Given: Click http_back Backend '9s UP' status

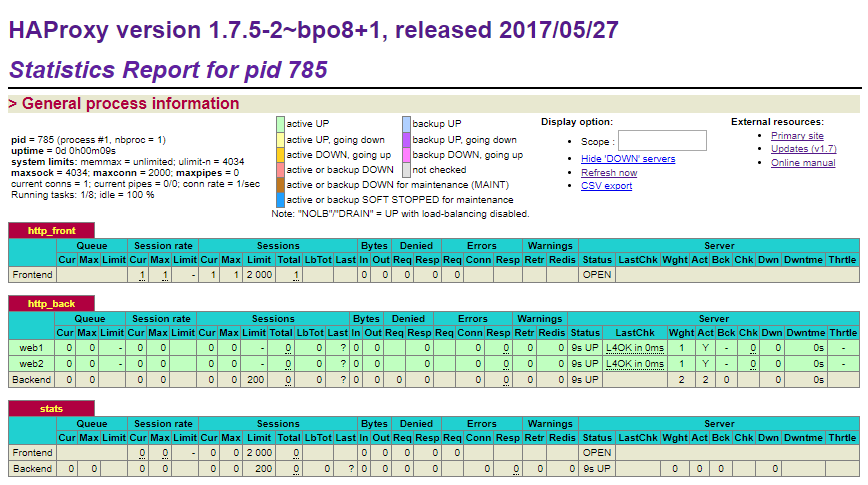Looking at the screenshot, I should pyautogui.click(x=585, y=380).
